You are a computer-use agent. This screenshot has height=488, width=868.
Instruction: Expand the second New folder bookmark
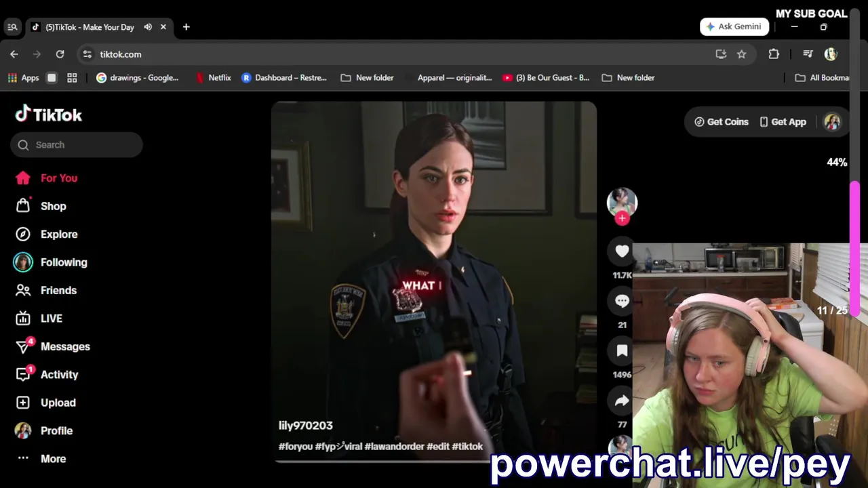tap(628, 78)
